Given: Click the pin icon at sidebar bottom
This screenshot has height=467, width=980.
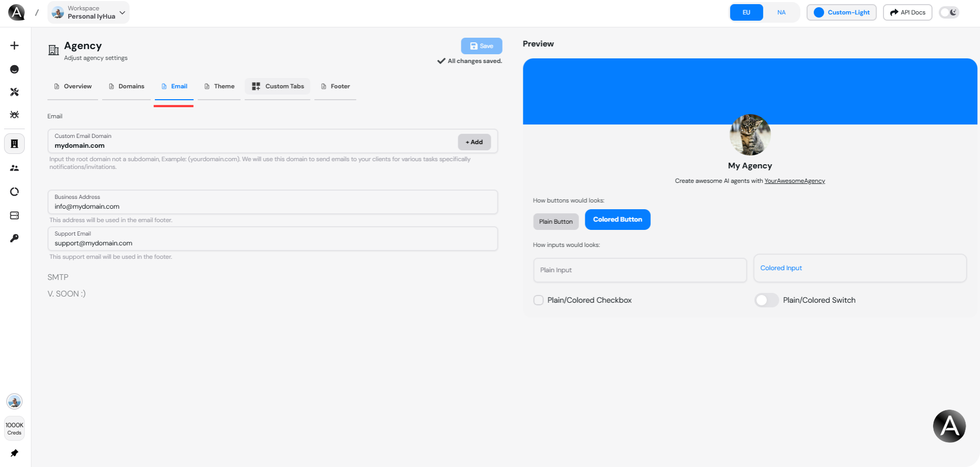Looking at the screenshot, I should click(14, 453).
